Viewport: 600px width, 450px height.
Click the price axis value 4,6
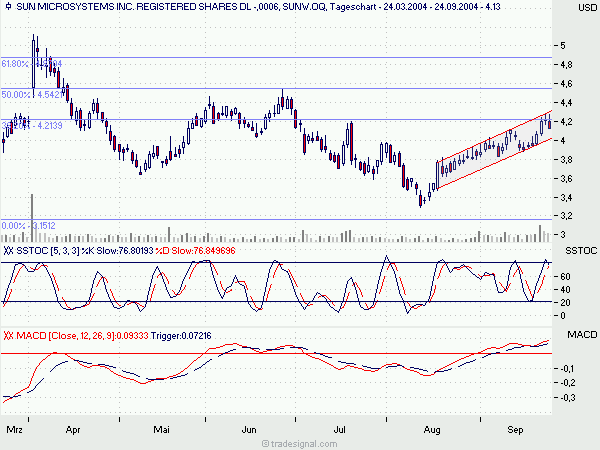point(566,84)
